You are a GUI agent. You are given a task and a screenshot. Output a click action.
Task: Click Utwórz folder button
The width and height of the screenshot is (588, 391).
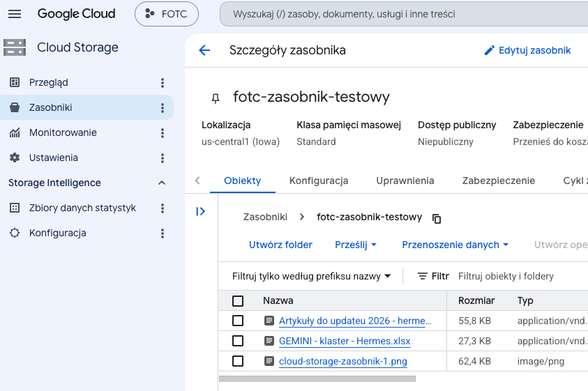click(x=280, y=245)
